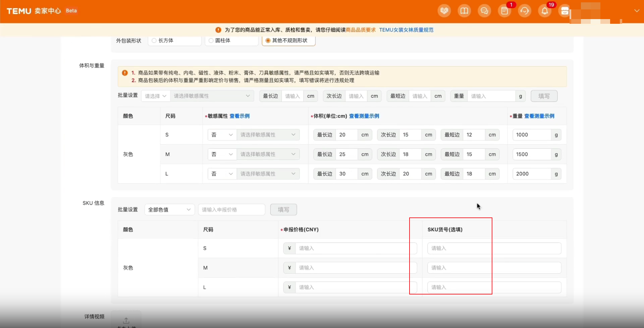Screen dimensions: 644x328
Task: Open the 商品品质要求 link
Action: 361,30
